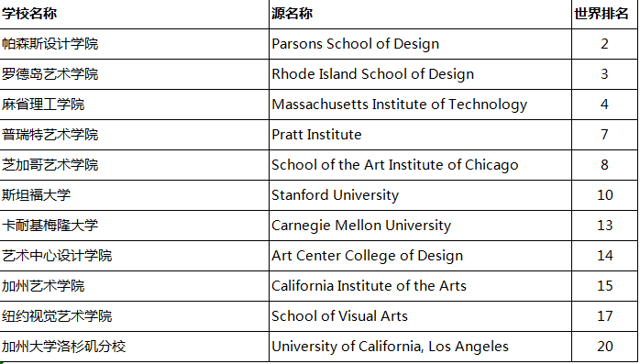Select the 学校名称 header cell
The height and width of the screenshot is (364, 640).
tap(134, 14)
